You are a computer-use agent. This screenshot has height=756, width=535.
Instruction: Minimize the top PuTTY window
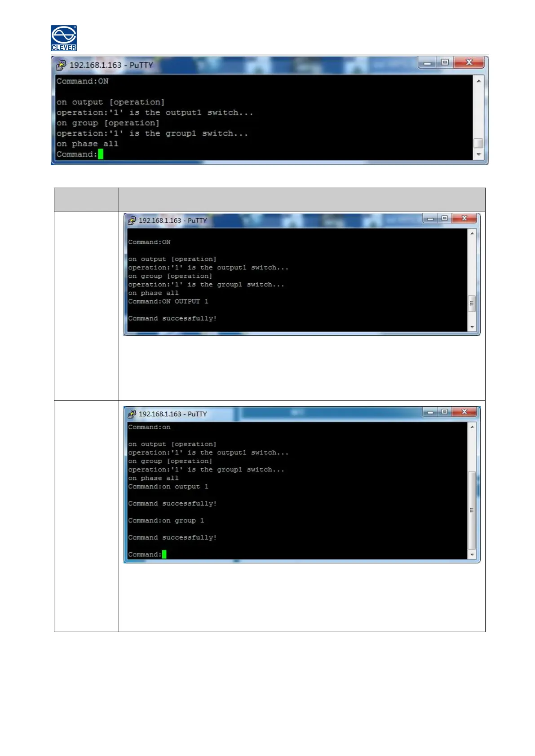428,62
